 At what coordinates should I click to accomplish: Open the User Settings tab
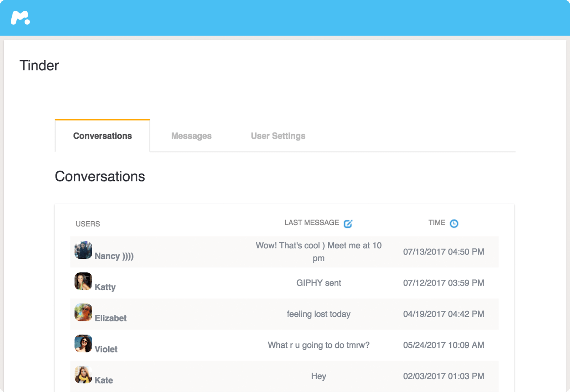[278, 136]
